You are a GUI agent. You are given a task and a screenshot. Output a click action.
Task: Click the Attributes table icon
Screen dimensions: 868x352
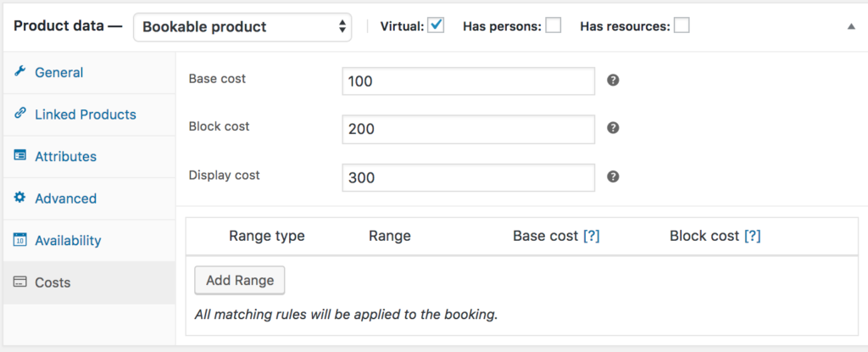[x=19, y=156]
